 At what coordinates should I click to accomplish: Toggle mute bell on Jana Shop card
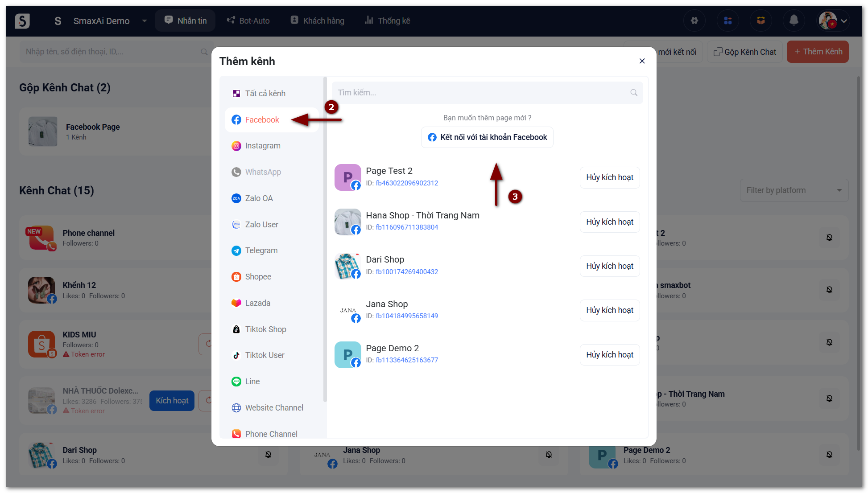(x=549, y=455)
